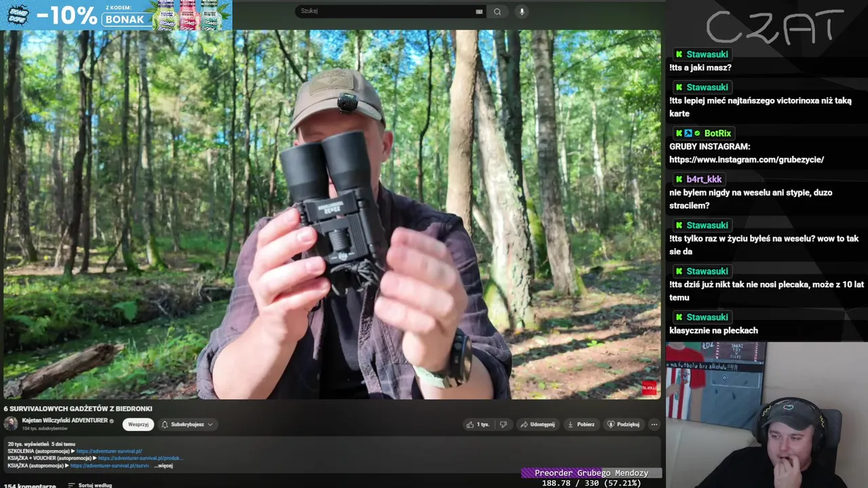Click the channel avatar picture

tap(11, 424)
